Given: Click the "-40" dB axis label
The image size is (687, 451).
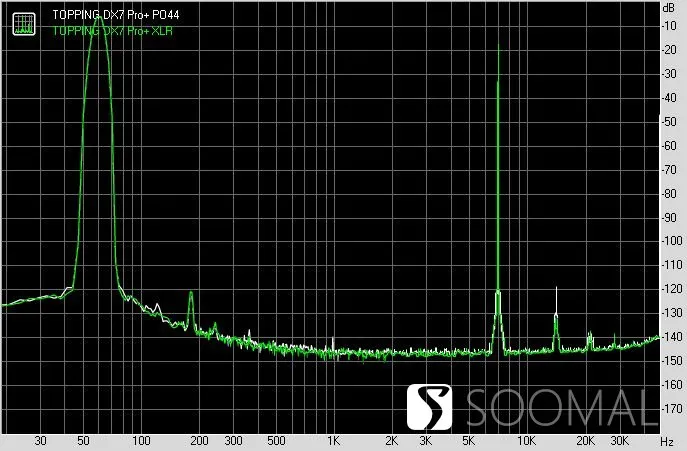Looking at the screenshot, I should point(669,98).
